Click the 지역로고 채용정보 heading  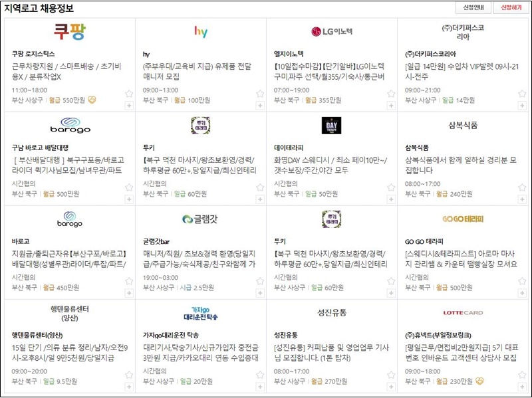(x=39, y=8)
